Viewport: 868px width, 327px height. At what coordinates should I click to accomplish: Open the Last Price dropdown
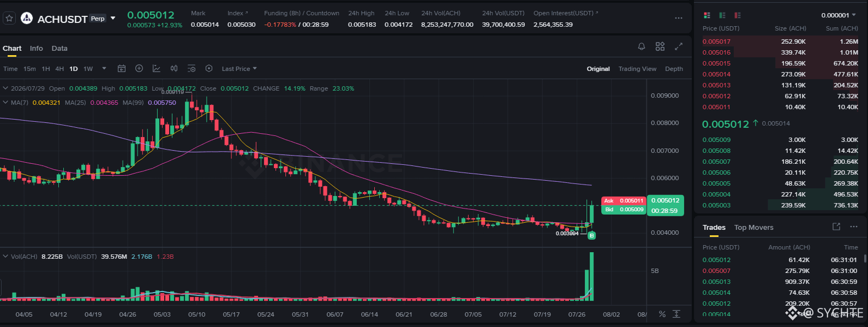(239, 69)
